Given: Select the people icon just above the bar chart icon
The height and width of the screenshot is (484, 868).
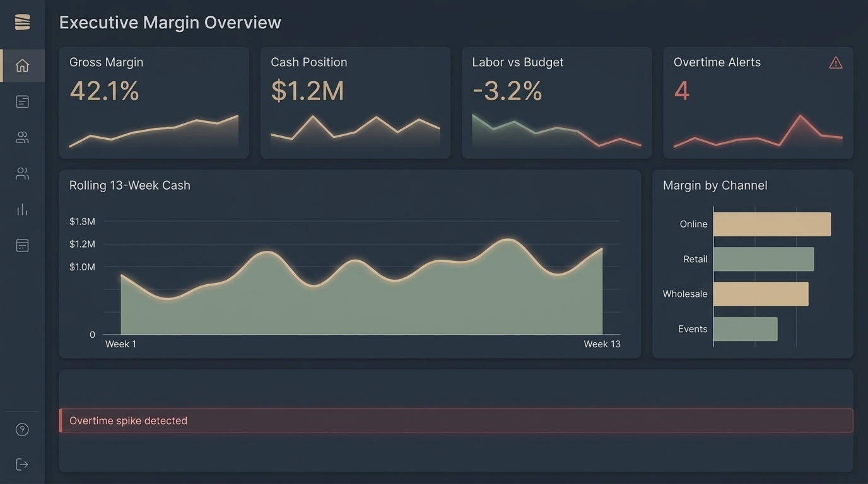Looking at the screenshot, I should (x=22, y=173).
